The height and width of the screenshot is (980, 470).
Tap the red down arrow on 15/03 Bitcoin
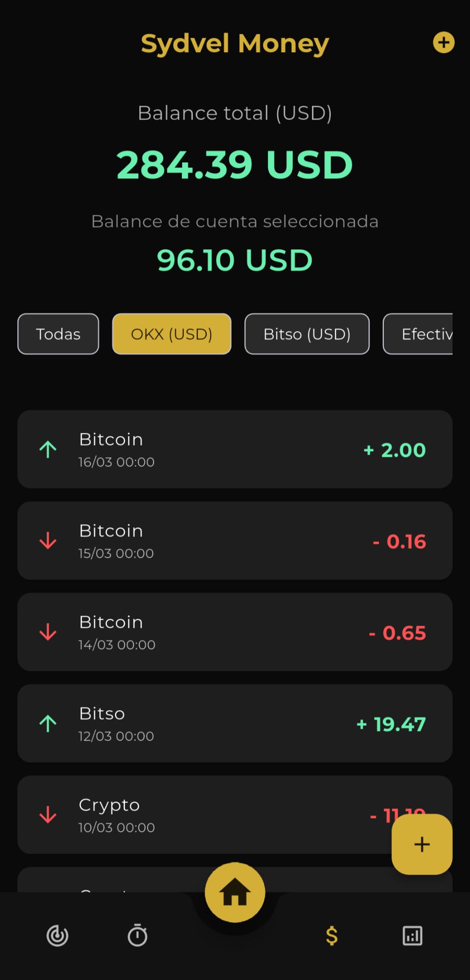click(x=48, y=541)
